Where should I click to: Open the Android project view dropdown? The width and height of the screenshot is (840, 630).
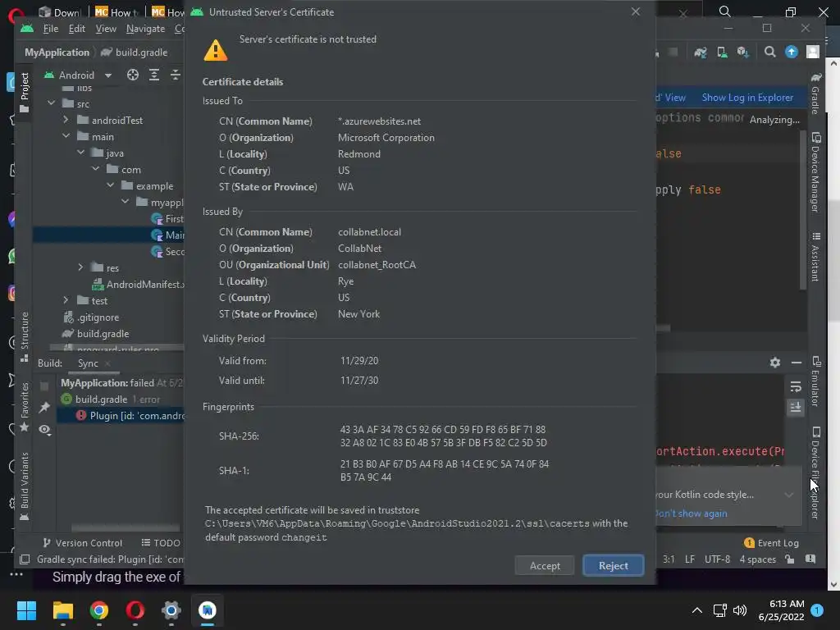click(x=78, y=75)
